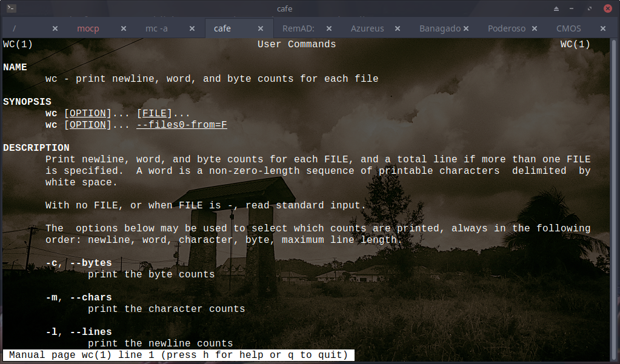The image size is (620, 364).
Task: Click 'With no FILE' paragraph line
Action: pos(205,205)
